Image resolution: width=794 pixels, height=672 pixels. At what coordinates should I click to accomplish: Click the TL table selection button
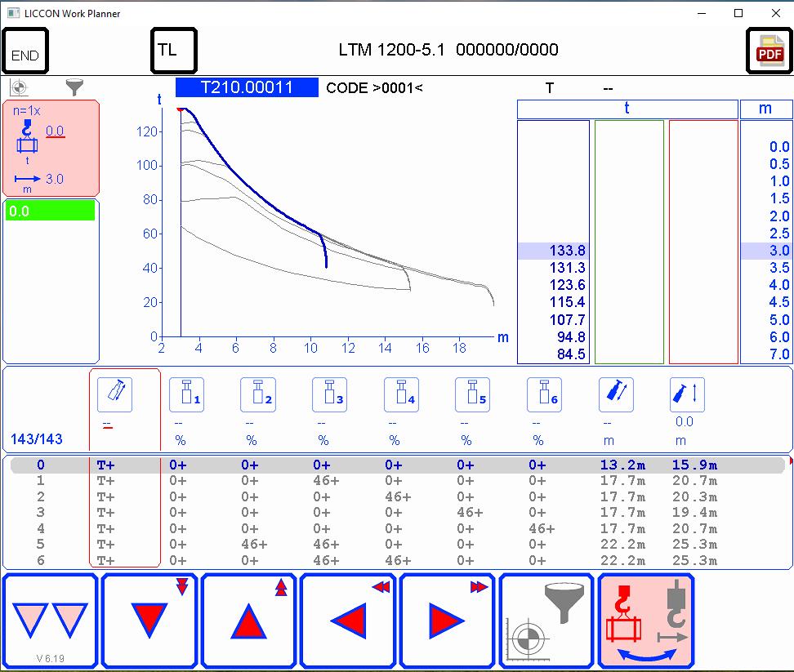(x=174, y=51)
